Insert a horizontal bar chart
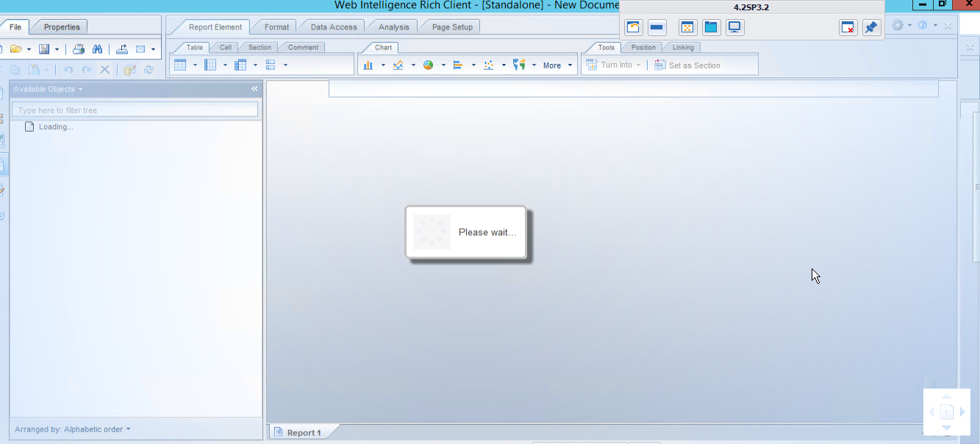This screenshot has height=444, width=980. point(458,65)
